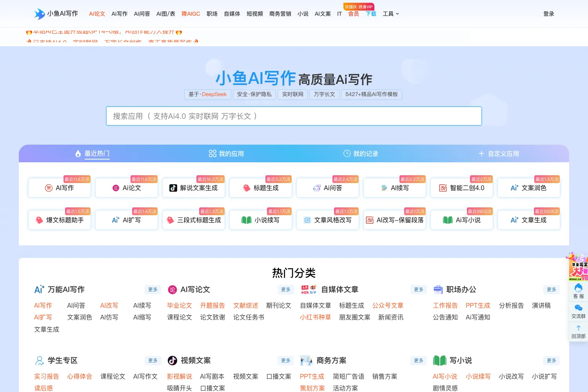This screenshot has width=588, height=392.
Task: Expand the 工具 dropdown menu
Action: pyautogui.click(x=391, y=14)
